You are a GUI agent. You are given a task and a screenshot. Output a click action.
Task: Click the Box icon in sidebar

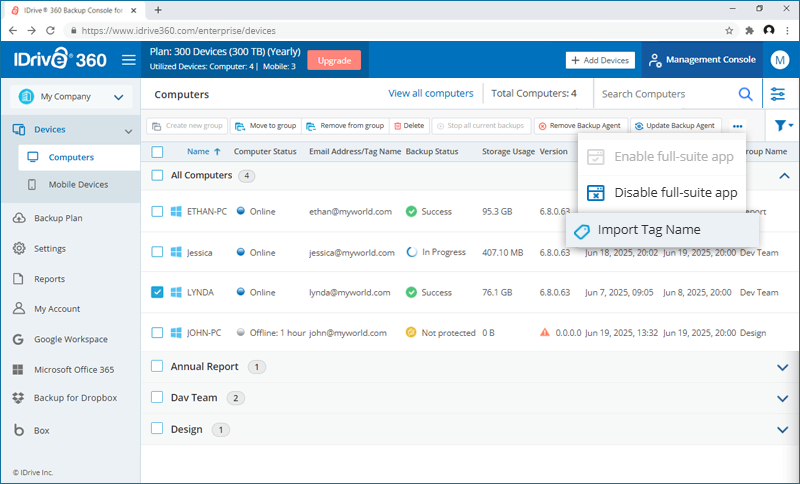pos(18,430)
